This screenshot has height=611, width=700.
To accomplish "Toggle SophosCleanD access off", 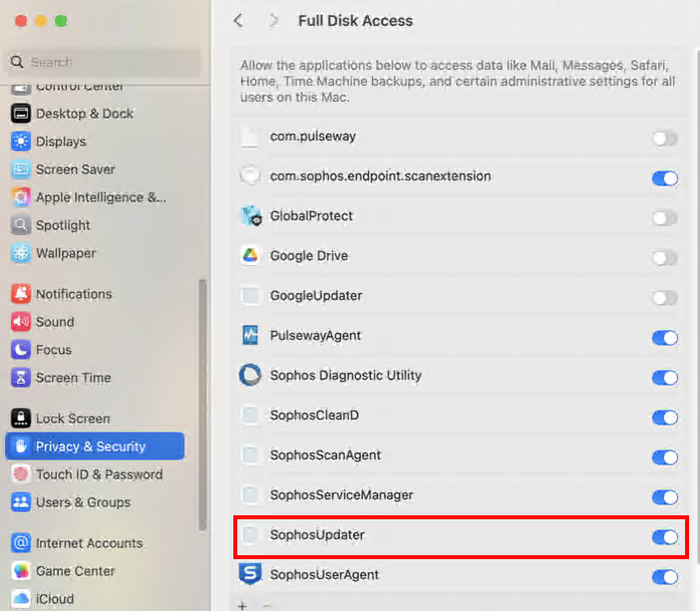I will (665, 418).
